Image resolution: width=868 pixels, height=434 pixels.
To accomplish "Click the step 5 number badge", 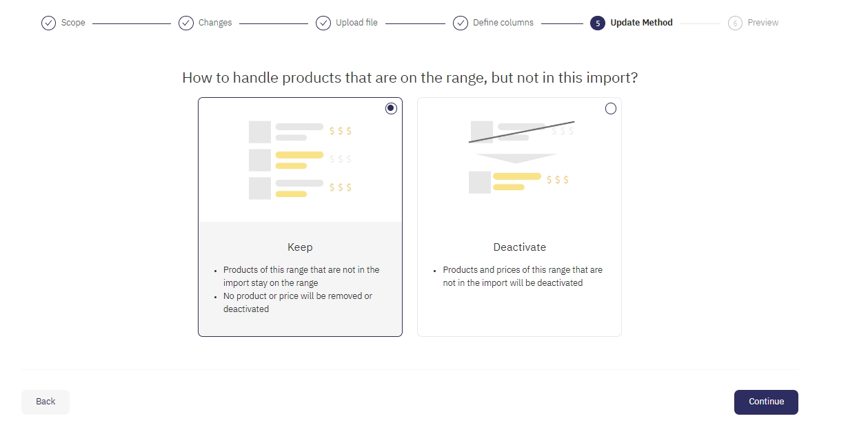I will click(598, 23).
